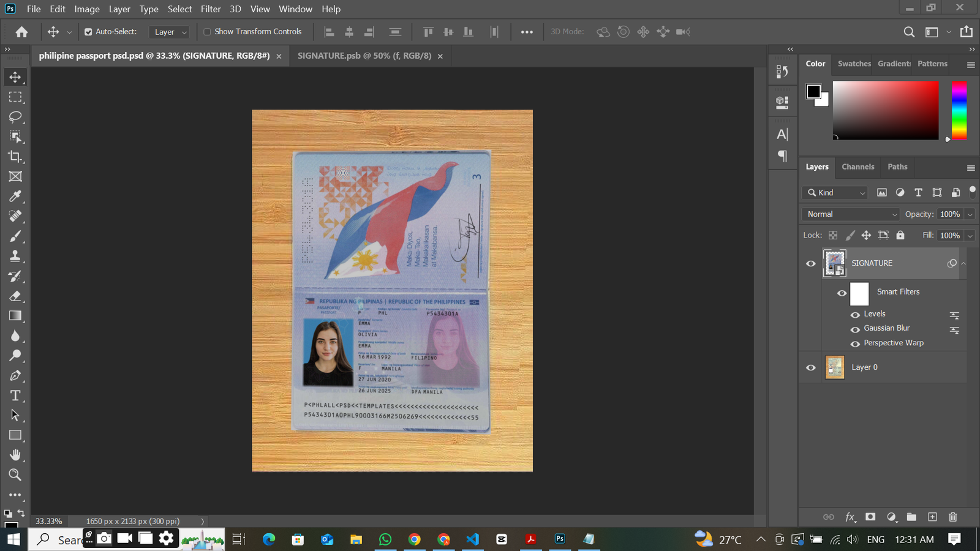The height and width of the screenshot is (551, 980).
Task: Open the Normal blend mode dropdown
Action: [850, 214]
